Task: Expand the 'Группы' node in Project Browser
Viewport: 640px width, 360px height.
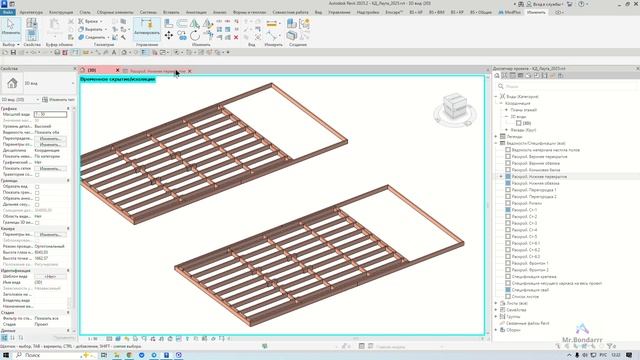Action: (496, 316)
